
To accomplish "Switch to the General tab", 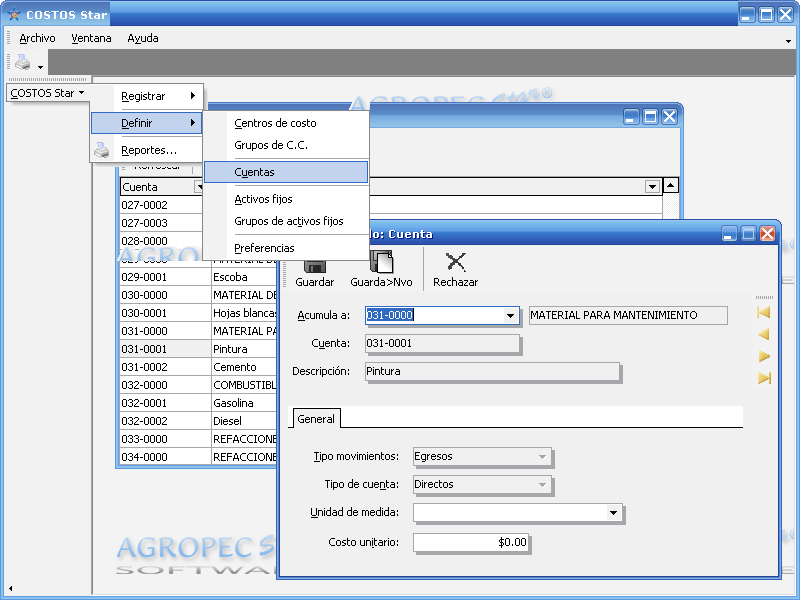I will point(316,419).
